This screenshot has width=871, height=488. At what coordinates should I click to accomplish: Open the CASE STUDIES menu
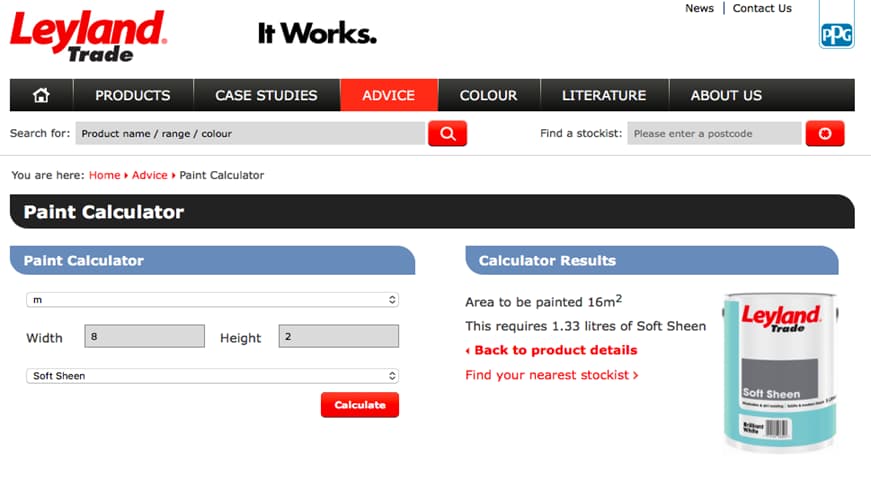(x=266, y=95)
